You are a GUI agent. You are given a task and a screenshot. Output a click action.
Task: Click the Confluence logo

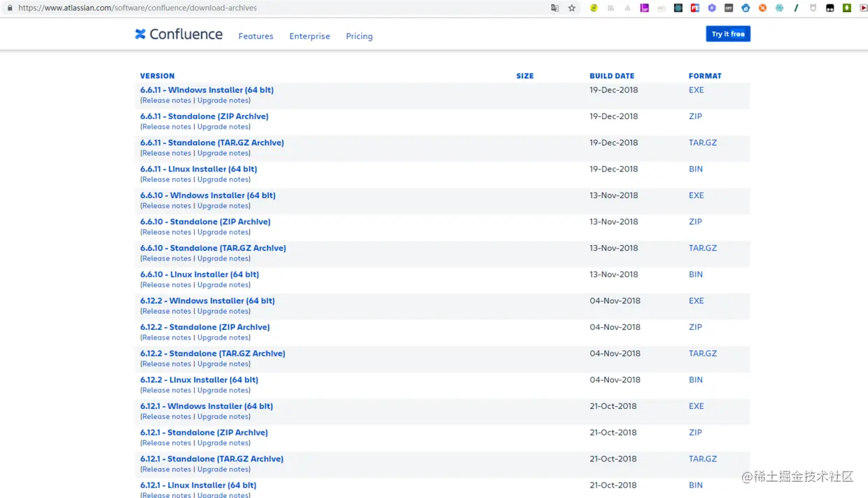click(178, 34)
